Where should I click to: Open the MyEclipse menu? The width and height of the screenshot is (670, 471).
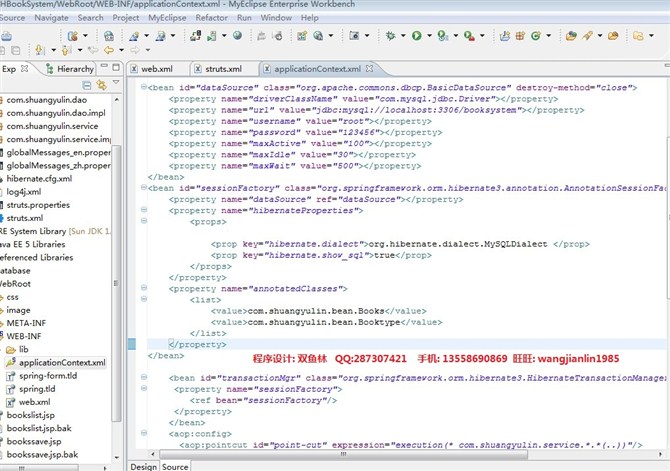pos(167,18)
